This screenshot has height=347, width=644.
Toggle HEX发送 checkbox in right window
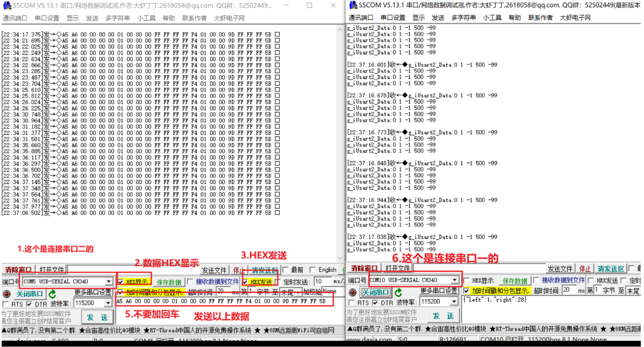[x=591, y=280]
